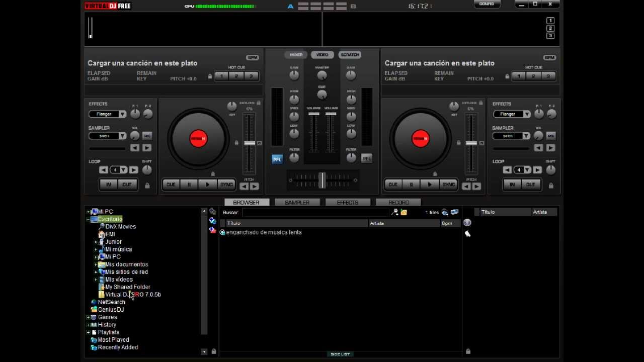The height and width of the screenshot is (362, 644).
Task: Toggle the left deck Keylock padlock
Action: point(259,103)
